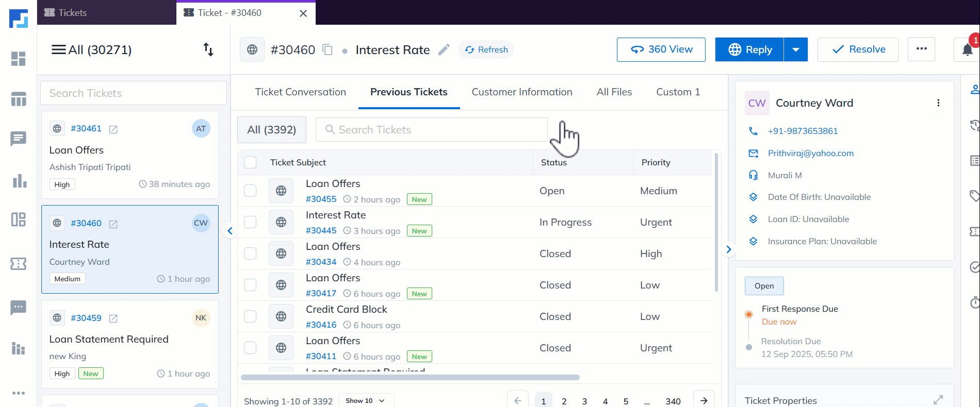Click the phone icon beside +91-9873653861
The height and width of the screenshot is (407, 980).
pyautogui.click(x=753, y=131)
